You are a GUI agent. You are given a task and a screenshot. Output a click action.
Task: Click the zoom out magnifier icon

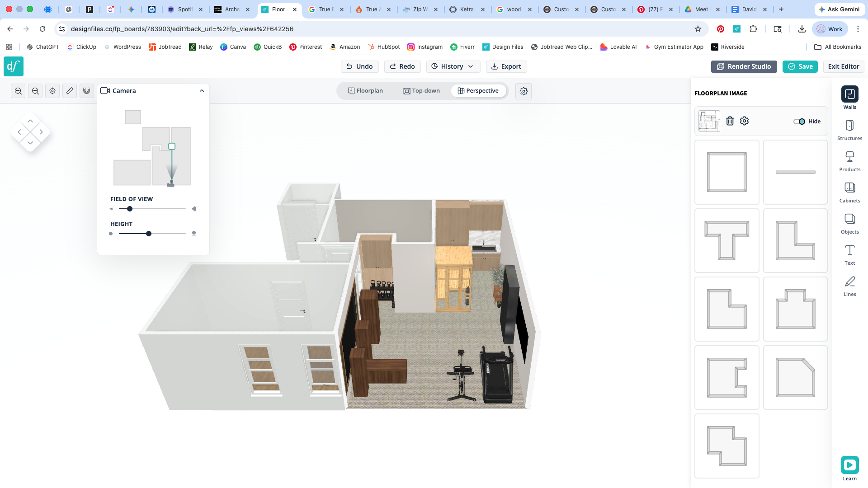pos(18,91)
